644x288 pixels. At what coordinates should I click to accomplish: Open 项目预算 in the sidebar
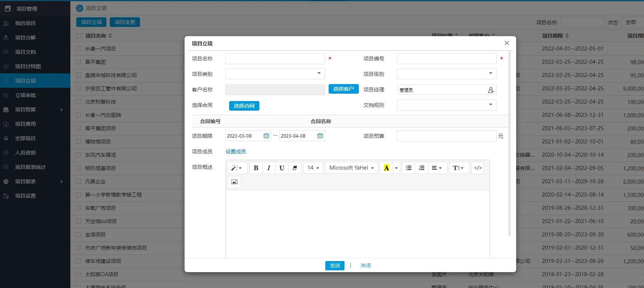tap(25, 110)
